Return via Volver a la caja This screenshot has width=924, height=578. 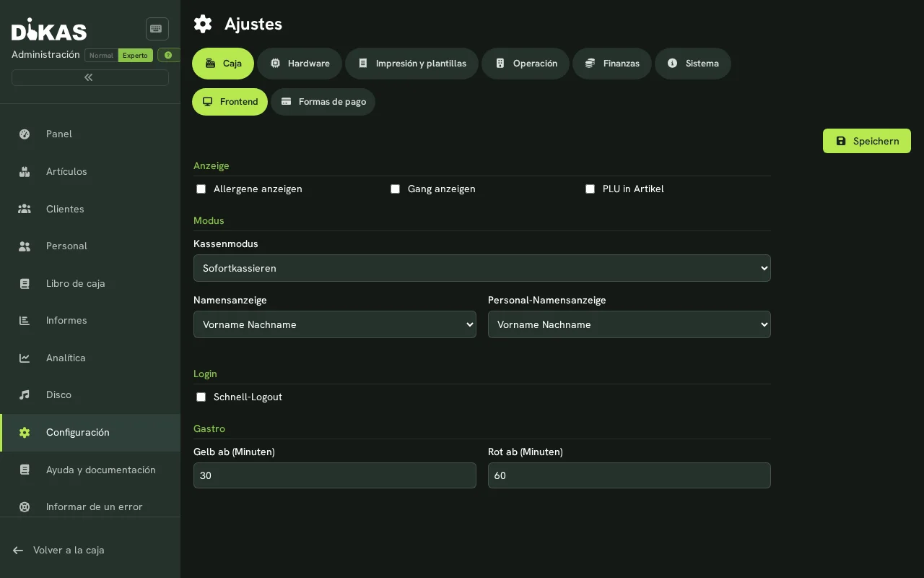[69, 551]
